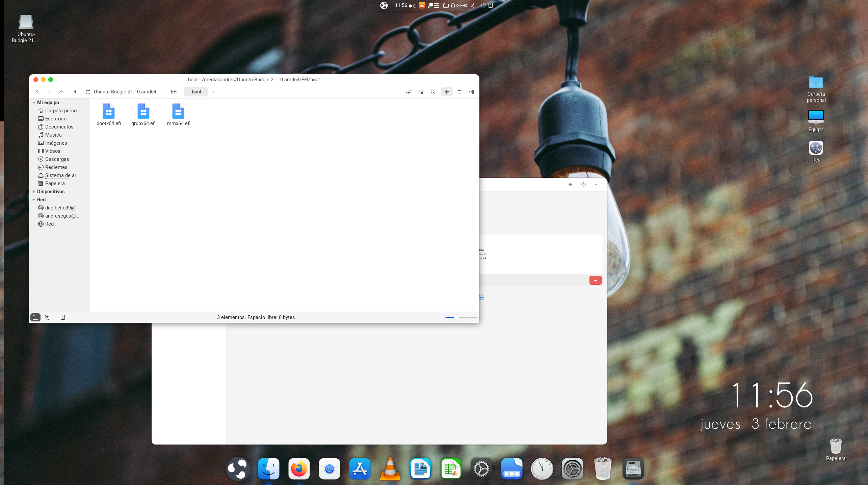Click the panel clock showing 11:56
This screenshot has height=485, width=868.
click(401, 5)
